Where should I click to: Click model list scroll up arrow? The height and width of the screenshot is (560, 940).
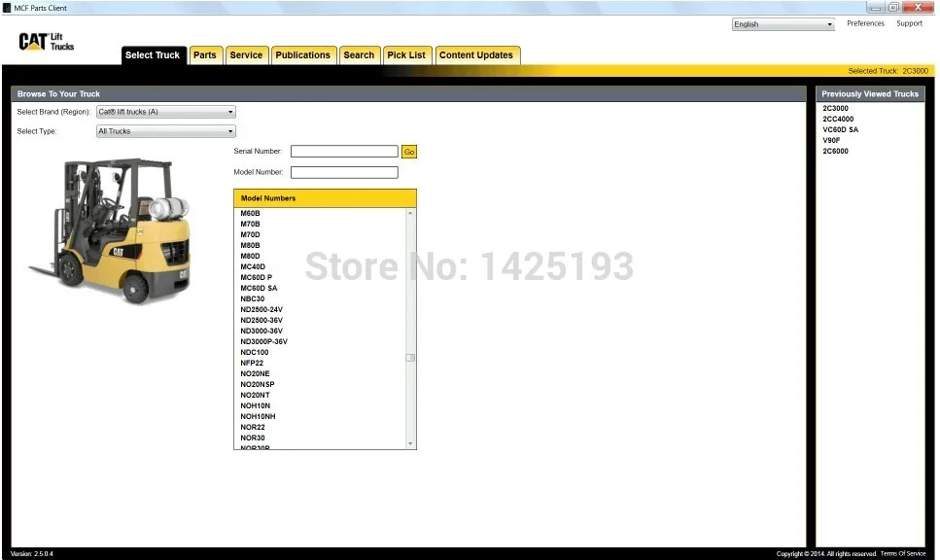[410, 213]
